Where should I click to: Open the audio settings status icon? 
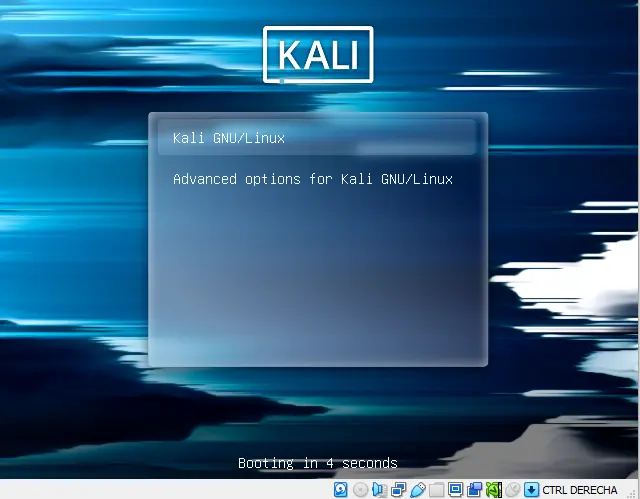click(x=379, y=490)
